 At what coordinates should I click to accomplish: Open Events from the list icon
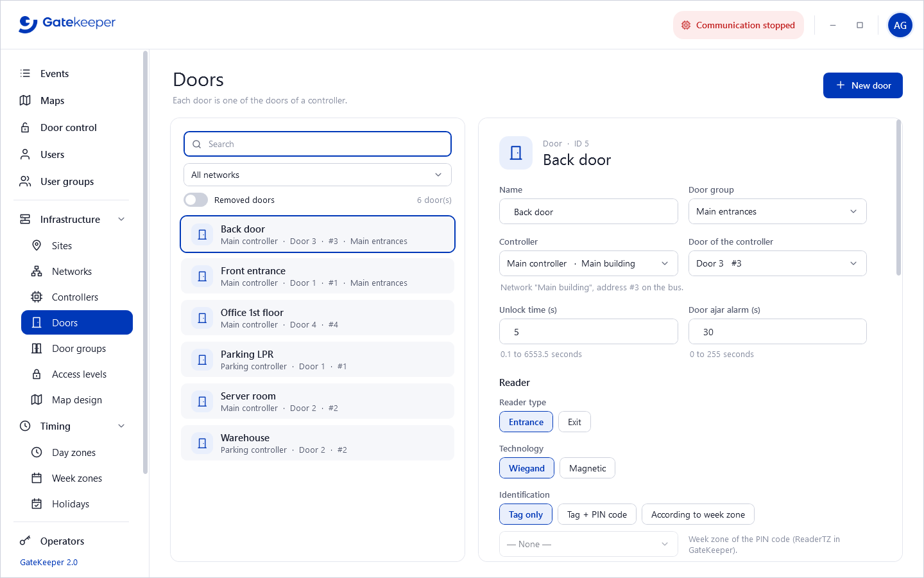coord(25,73)
